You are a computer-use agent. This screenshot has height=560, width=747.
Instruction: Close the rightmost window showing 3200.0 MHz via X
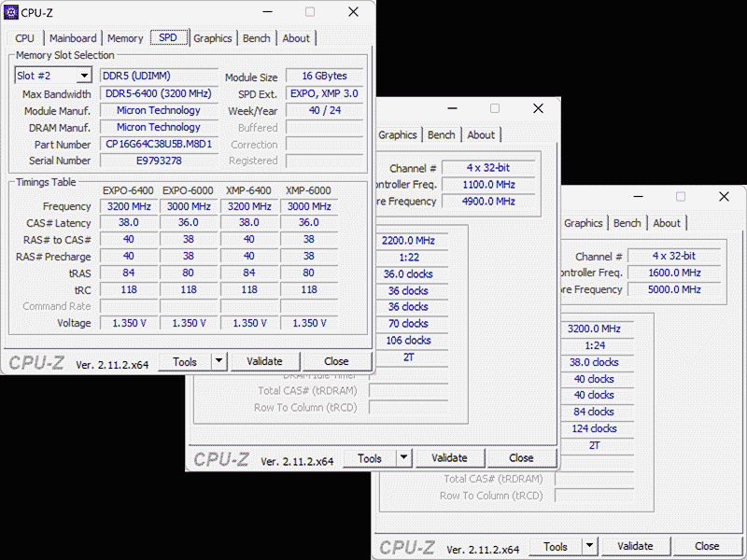pos(724,197)
